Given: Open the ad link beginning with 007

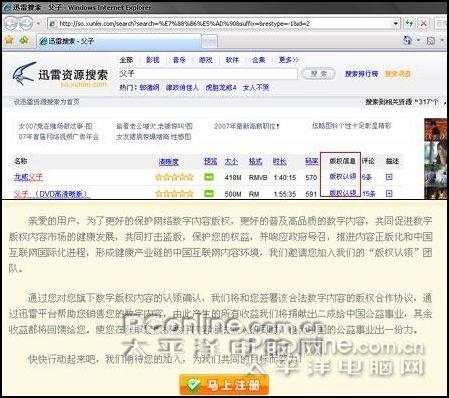Looking at the screenshot, I should (55, 126).
